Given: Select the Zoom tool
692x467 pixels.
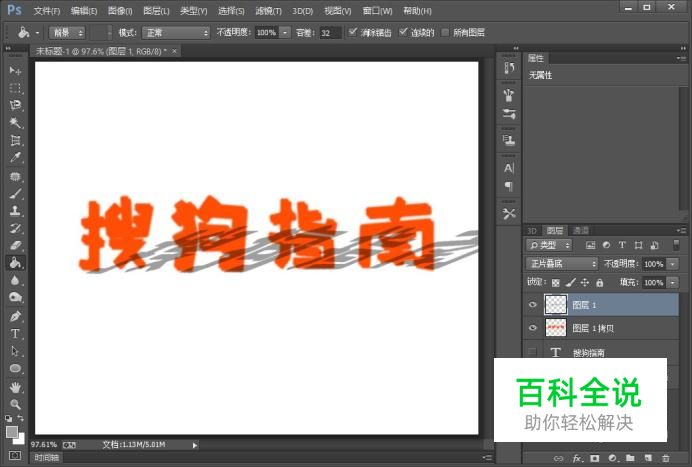Looking at the screenshot, I should coord(15,404).
